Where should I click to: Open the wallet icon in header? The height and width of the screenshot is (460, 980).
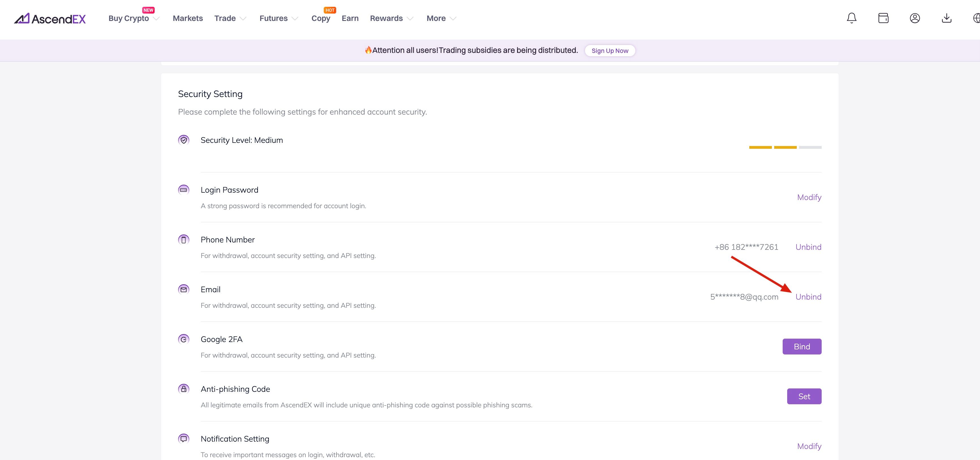883,18
